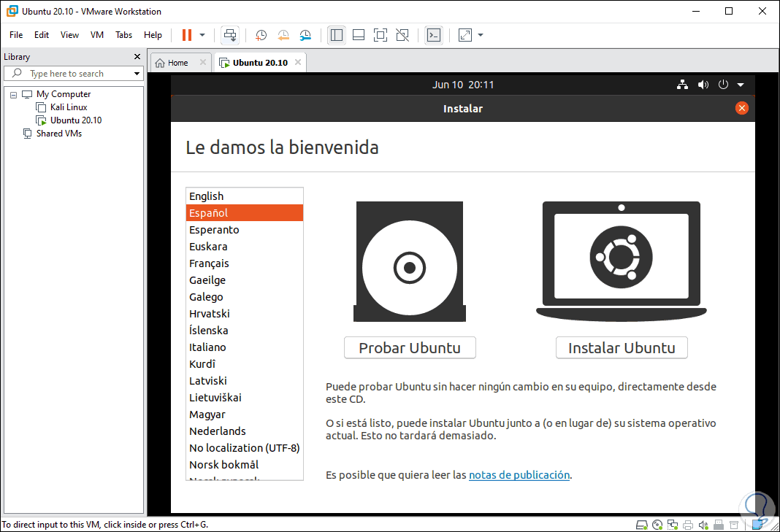Toggle the console view button
Image resolution: width=780 pixels, height=532 pixels.
pyautogui.click(x=434, y=35)
